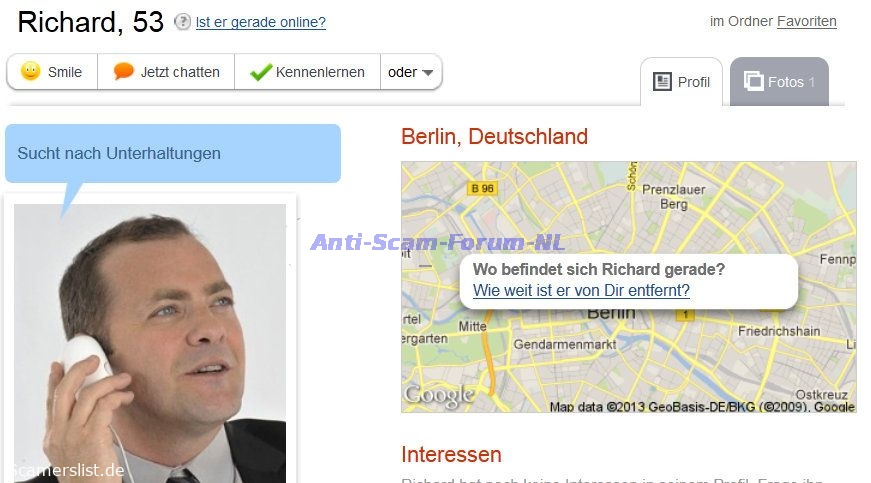Click Richard's profile photo
Screen dimensions: 871x483
pos(150,343)
